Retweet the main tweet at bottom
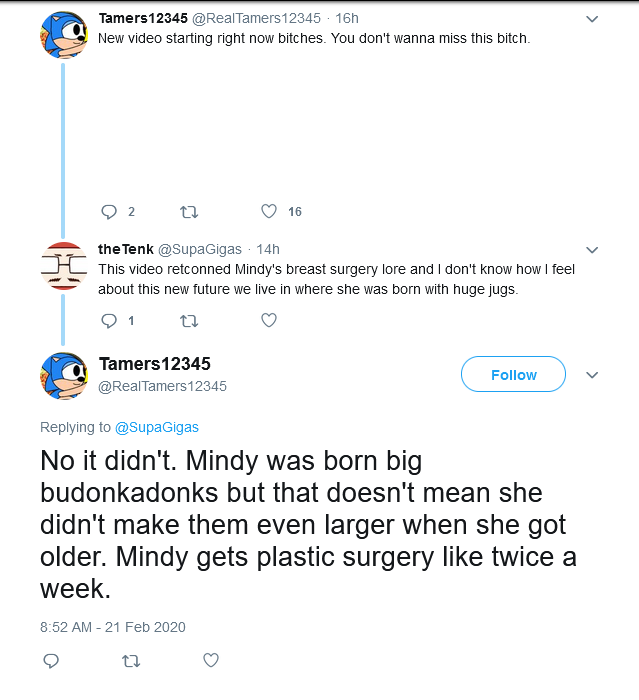 pos(130,661)
